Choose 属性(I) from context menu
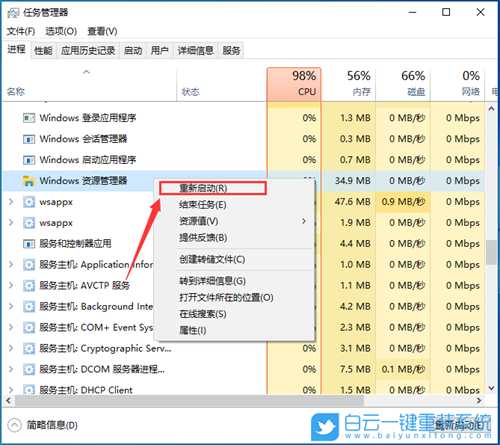Screen dimensions: 500x445 click(234, 330)
